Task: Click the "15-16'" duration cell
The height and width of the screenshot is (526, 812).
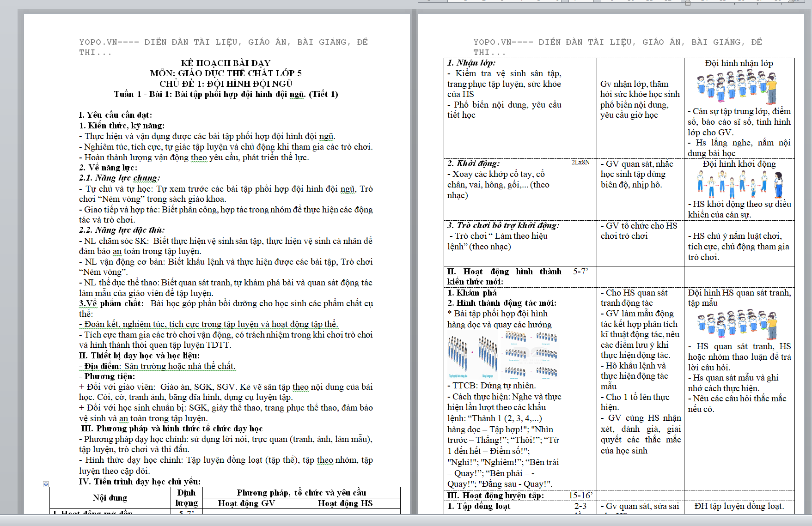Action: 580,496
